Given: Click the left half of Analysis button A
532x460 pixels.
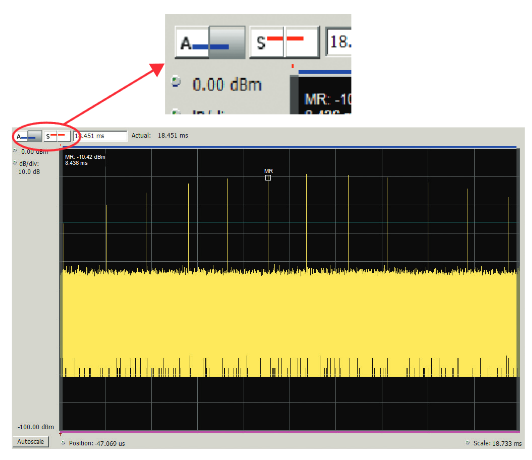Looking at the screenshot, I should [x=22, y=136].
